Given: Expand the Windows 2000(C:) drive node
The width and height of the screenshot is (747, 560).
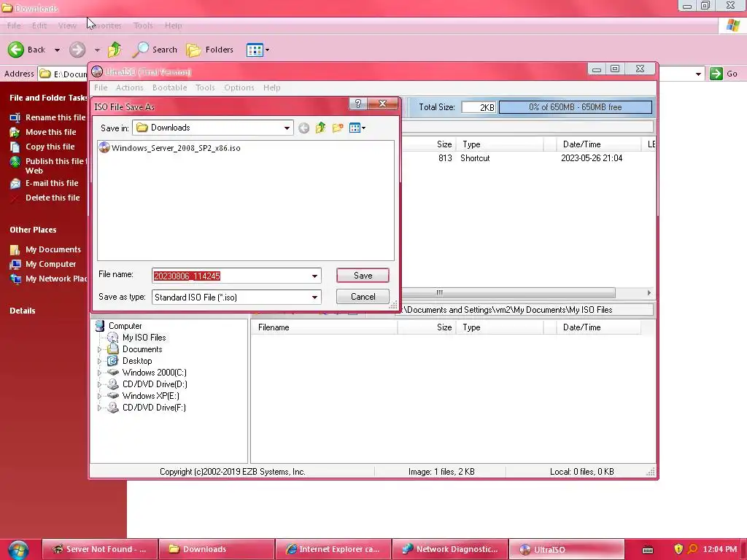Looking at the screenshot, I should [99, 373].
